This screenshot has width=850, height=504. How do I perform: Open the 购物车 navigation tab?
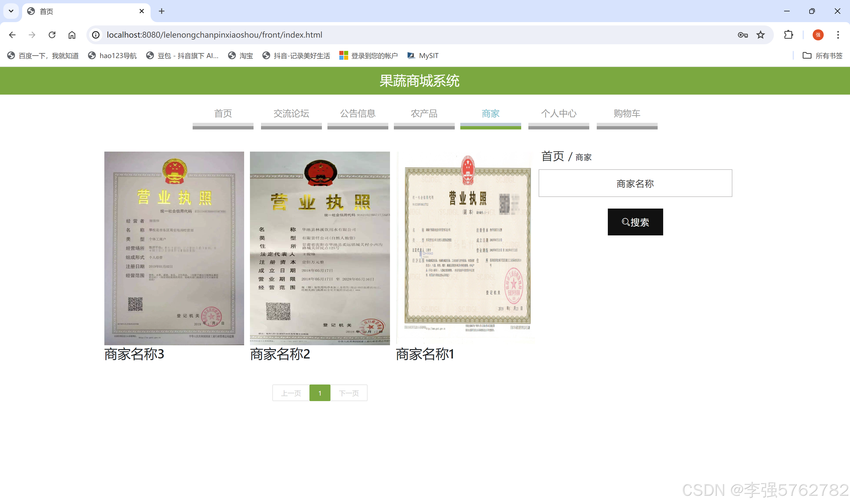click(626, 113)
